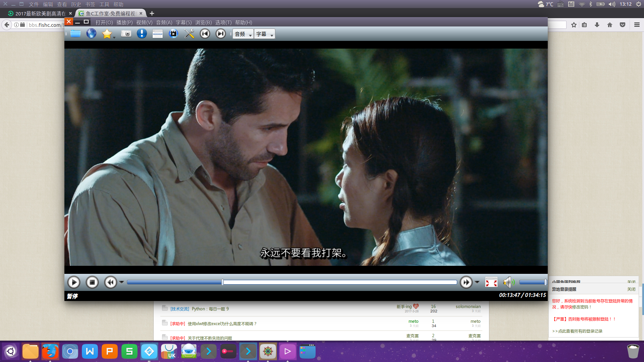Open the 浏览(B) menu
The height and width of the screenshot is (362, 644).
[x=204, y=22]
